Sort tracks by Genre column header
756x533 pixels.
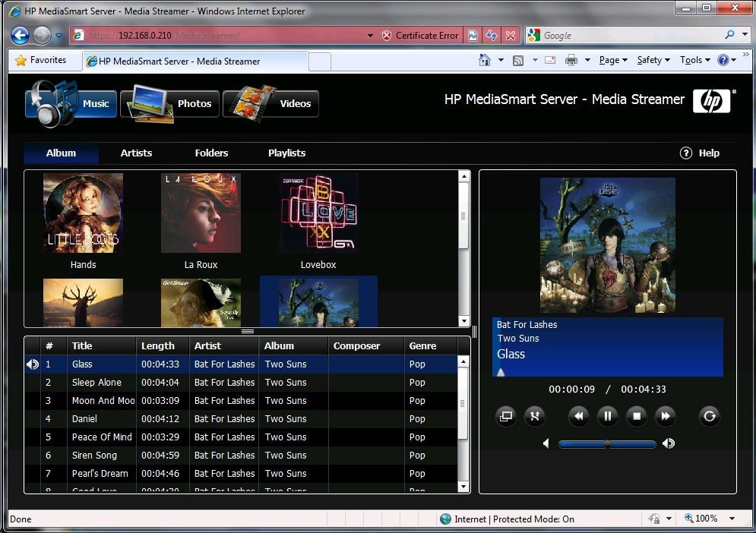pyautogui.click(x=431, y=345)
